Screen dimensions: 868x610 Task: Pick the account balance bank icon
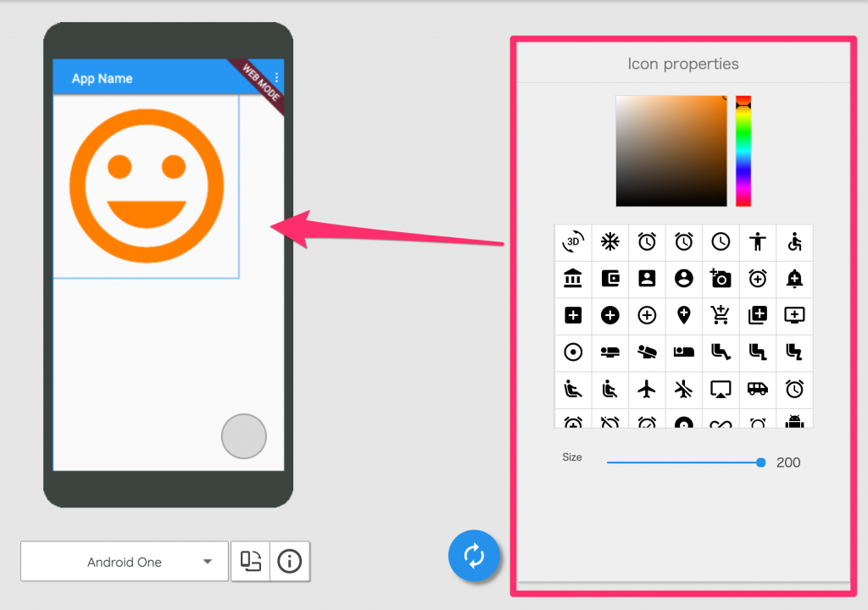[x=573, y=279]
